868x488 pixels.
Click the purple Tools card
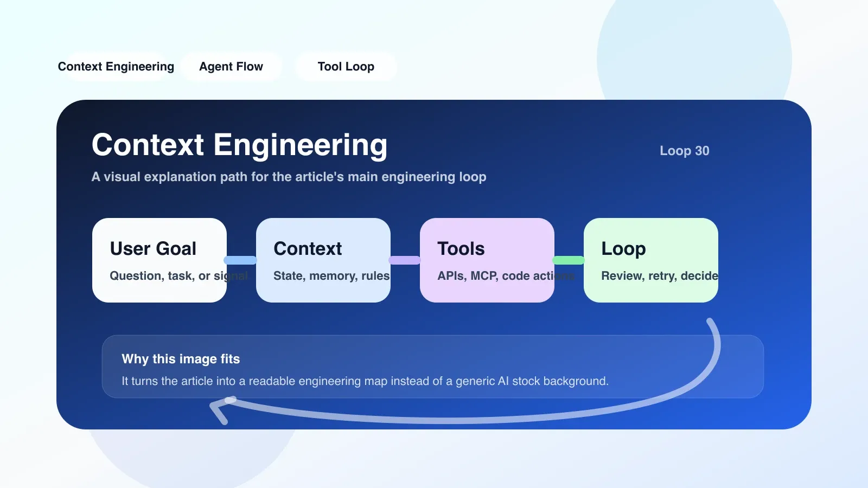487,260
